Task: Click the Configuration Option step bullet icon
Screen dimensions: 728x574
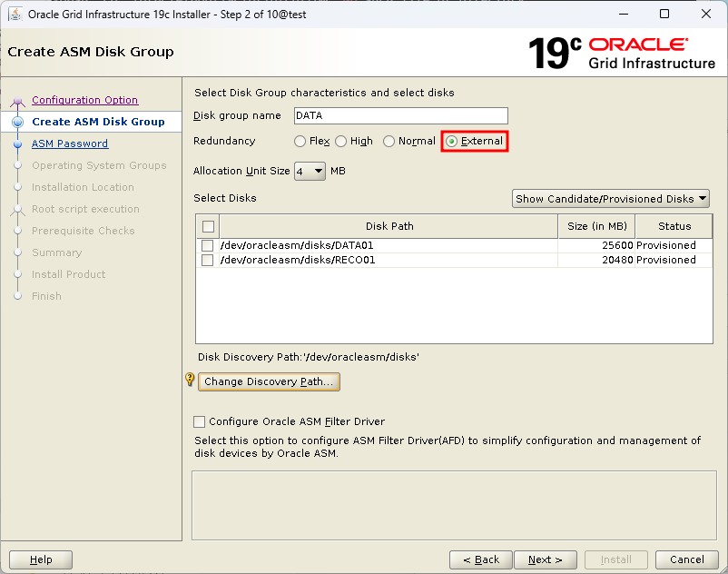Action: point(17,100)
